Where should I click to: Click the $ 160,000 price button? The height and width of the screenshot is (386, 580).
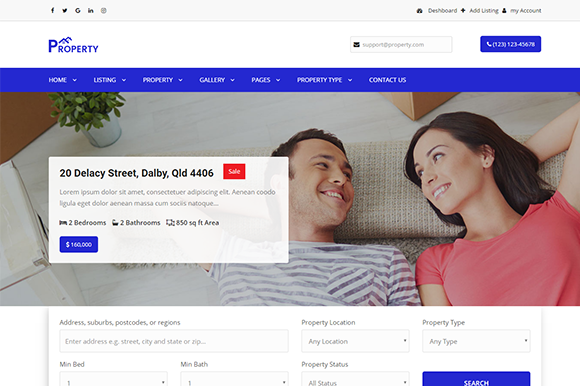click(79, 244)
